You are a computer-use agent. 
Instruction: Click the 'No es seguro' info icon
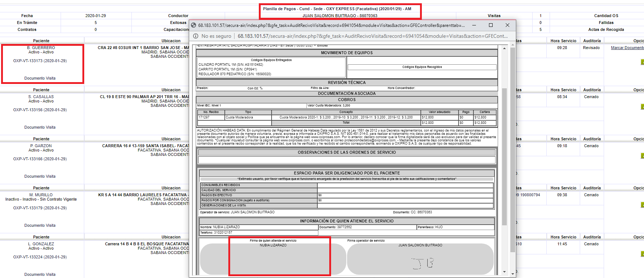[196, 36]
